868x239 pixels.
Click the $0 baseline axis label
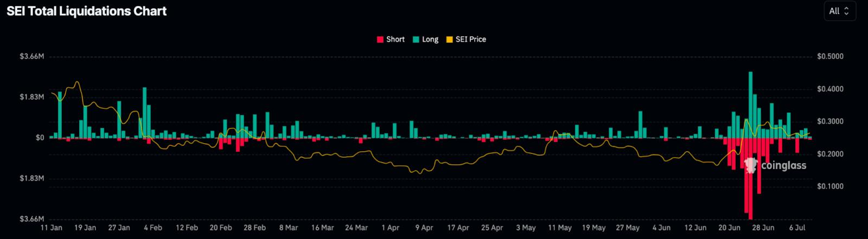coord(40,138)
